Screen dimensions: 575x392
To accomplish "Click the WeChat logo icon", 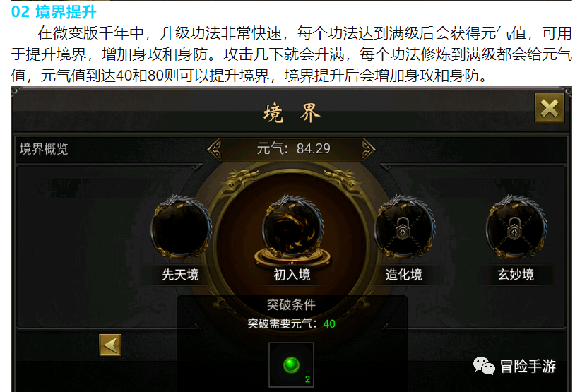I will point(484,366).
